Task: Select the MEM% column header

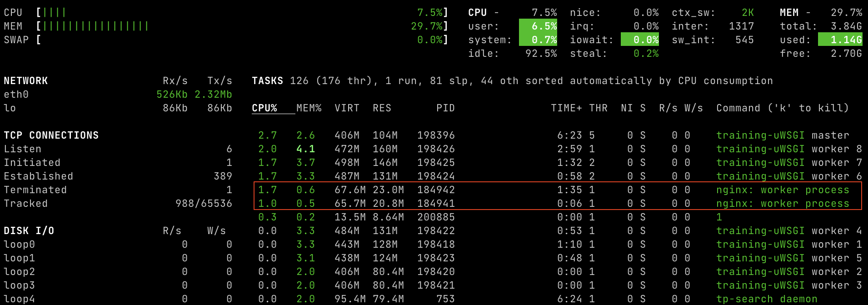Action: coord(309,108)
